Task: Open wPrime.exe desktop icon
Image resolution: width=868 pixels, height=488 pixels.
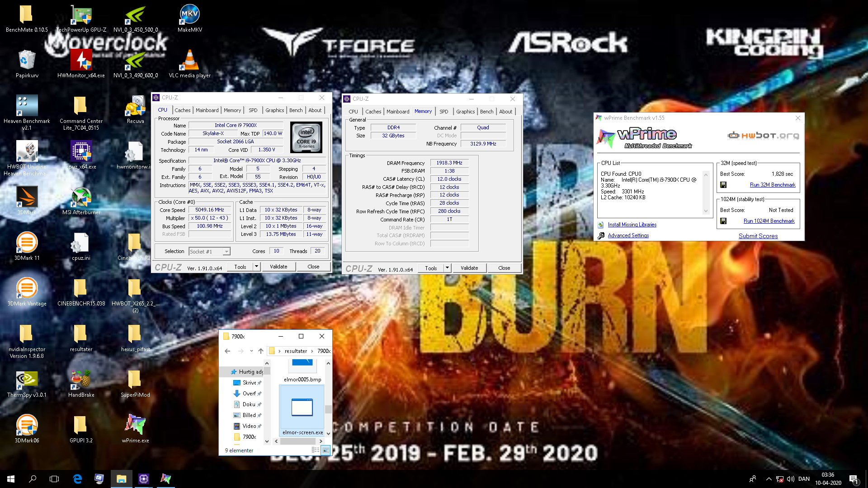Action: [135, 429]
